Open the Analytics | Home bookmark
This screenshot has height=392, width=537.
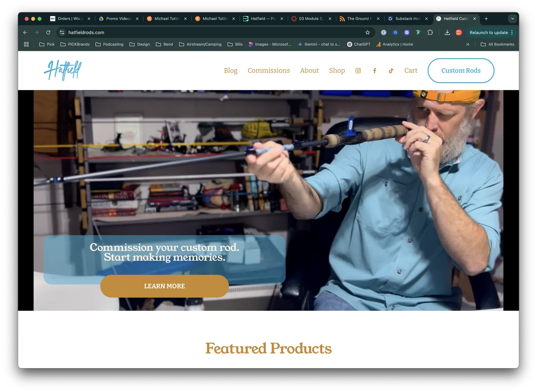pyautogui.click(x=395, y=44)
